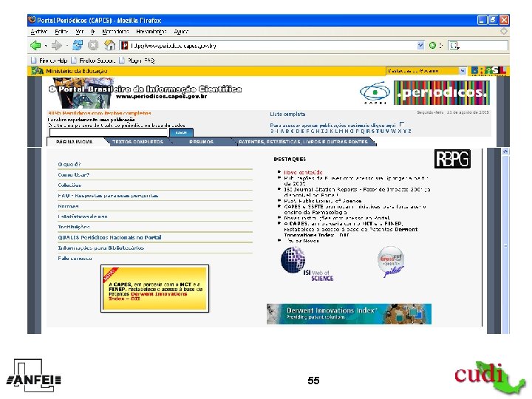532x399 pixels.
Task: Select the Página Inicial tab
Action: click(75, 142)
